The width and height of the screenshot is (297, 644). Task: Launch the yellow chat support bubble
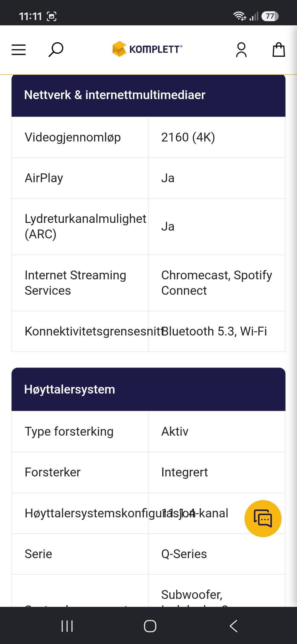[263, 519]
